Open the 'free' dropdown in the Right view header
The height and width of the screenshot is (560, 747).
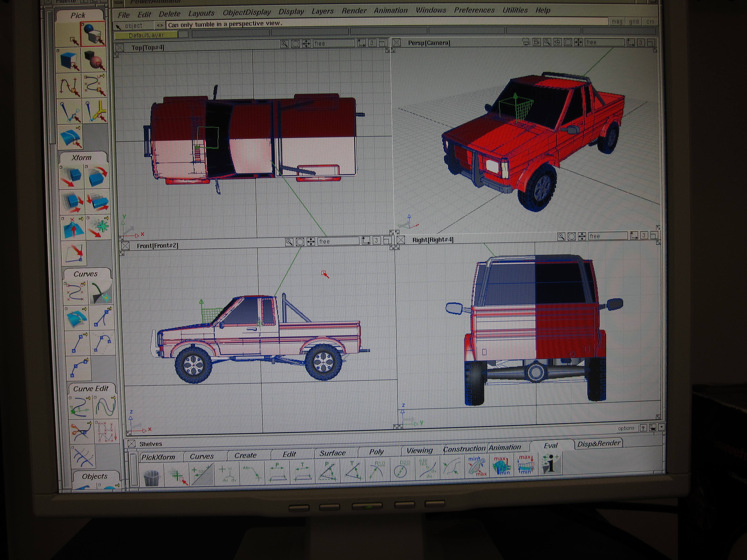(x=608, y=236)
